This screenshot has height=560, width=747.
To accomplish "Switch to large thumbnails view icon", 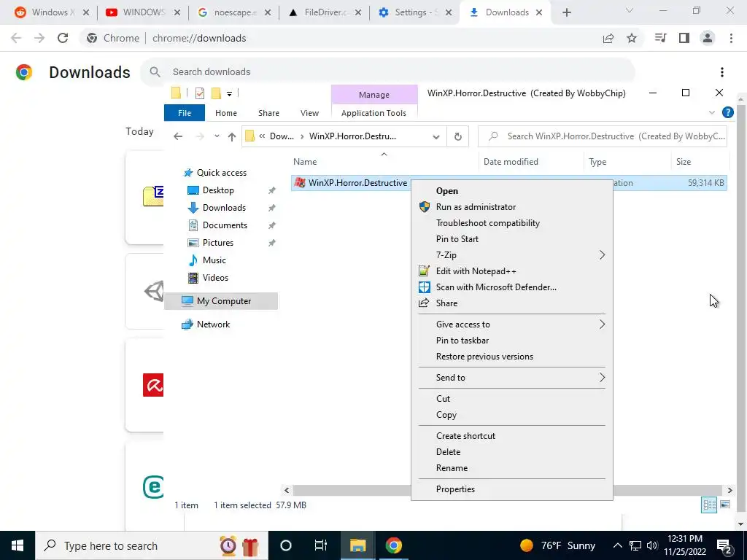I will (725, 505).
